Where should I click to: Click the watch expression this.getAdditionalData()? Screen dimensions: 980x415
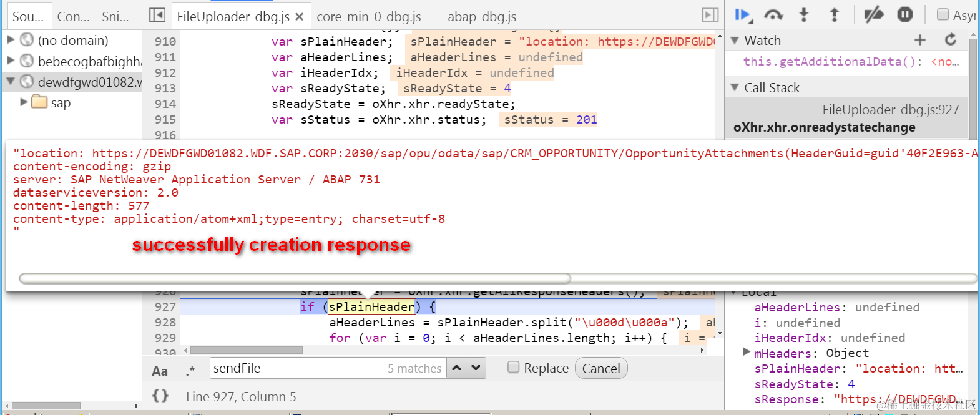(x=851, y=61)
